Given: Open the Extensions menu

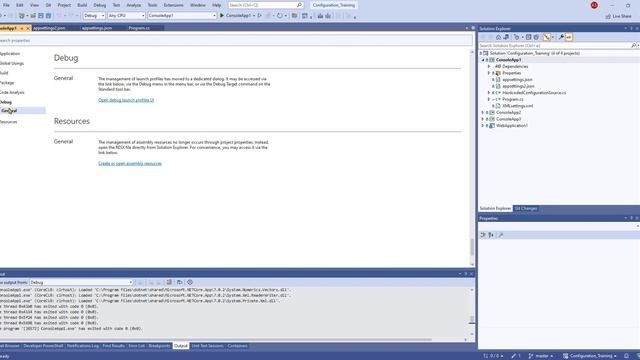Looking at the screenshot, I should (173, 5).
